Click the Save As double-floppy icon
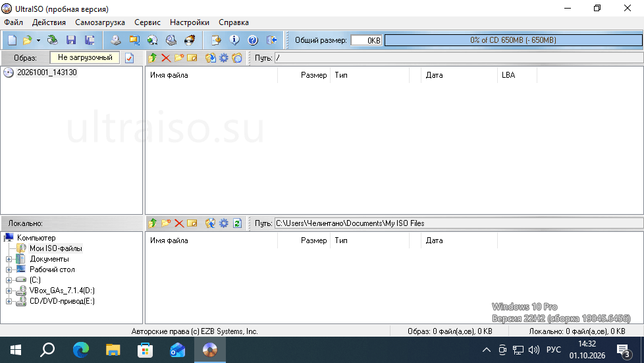644x363 pixels. (x=90, y=40)
